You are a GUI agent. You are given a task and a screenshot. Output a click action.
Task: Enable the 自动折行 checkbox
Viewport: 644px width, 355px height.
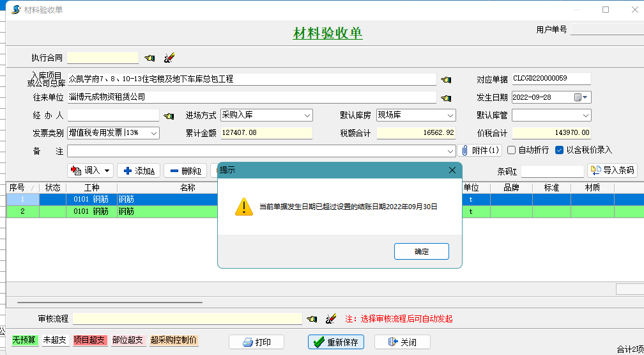click(511, 150)
